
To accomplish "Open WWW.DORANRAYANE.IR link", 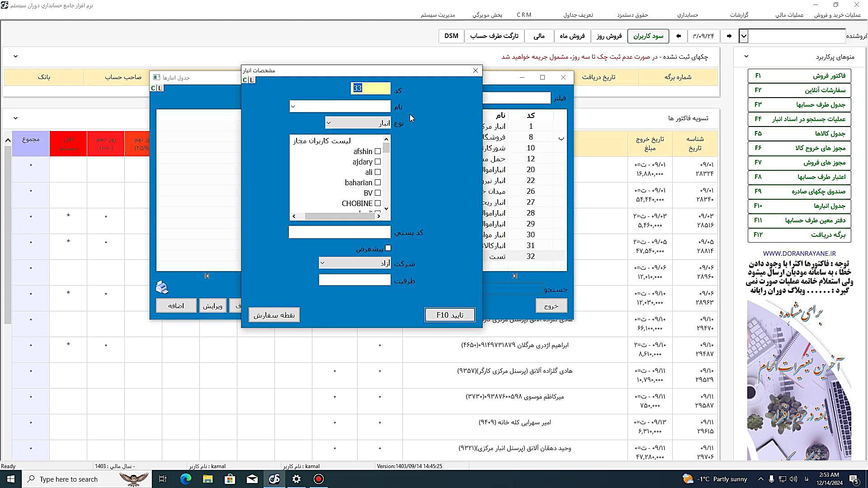I will tap(799, 253).
